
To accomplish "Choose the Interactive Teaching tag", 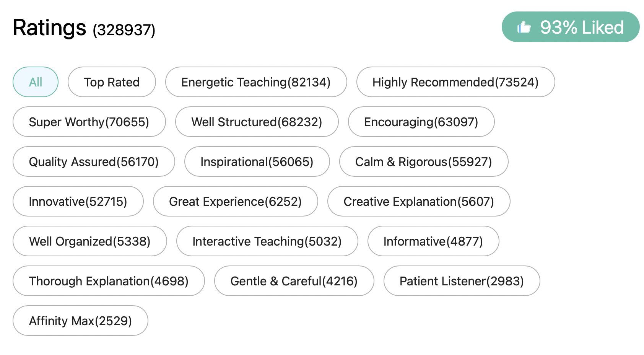I will click(267, 241).
